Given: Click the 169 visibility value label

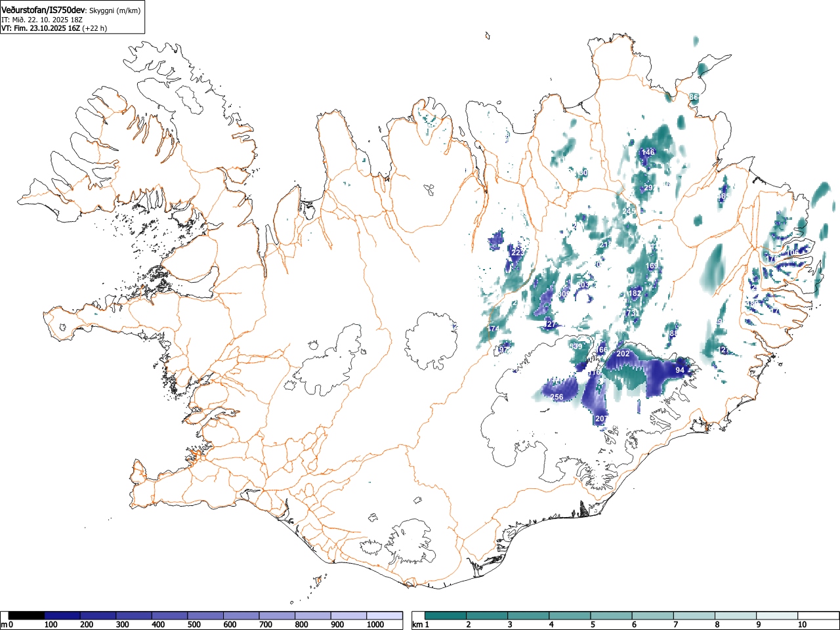Looking at the screenshot, I should [x=652, y=266].
